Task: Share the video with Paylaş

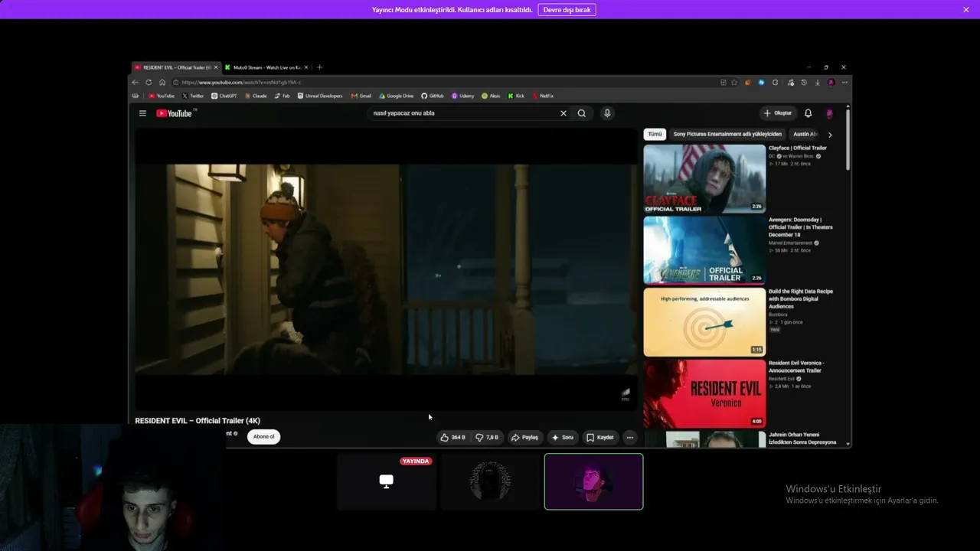Action: click(524, 438)
